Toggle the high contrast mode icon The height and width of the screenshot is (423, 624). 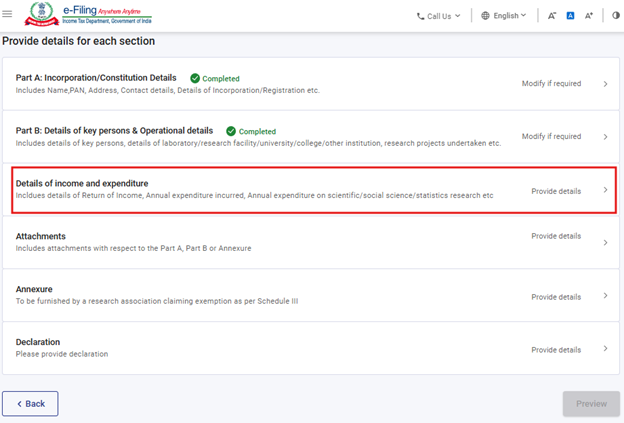tap(614, 16)
